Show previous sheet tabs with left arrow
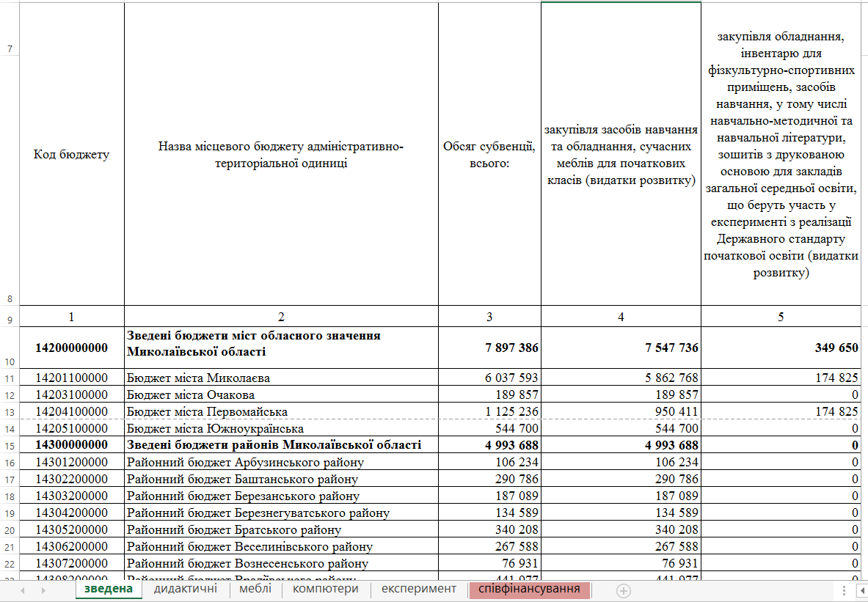The width and height of the screenshot is (868, 602). tap(23, 590)
